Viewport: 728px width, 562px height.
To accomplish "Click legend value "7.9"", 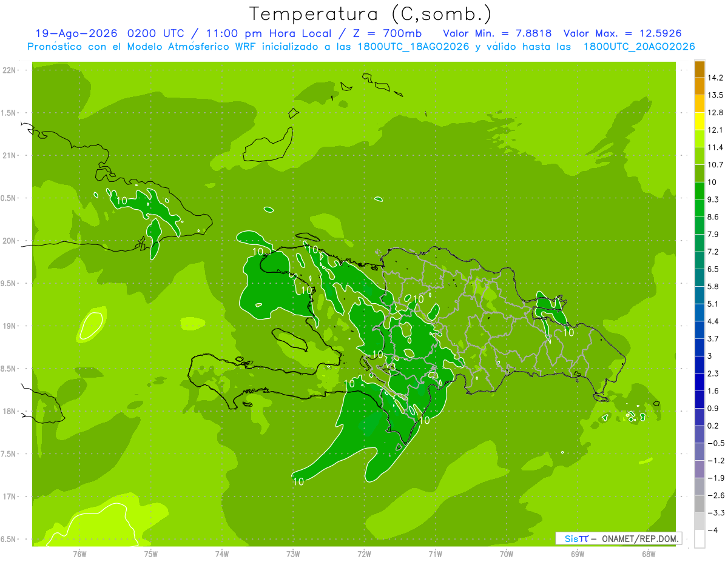I will pyautogui.click(x=713, y=234).
